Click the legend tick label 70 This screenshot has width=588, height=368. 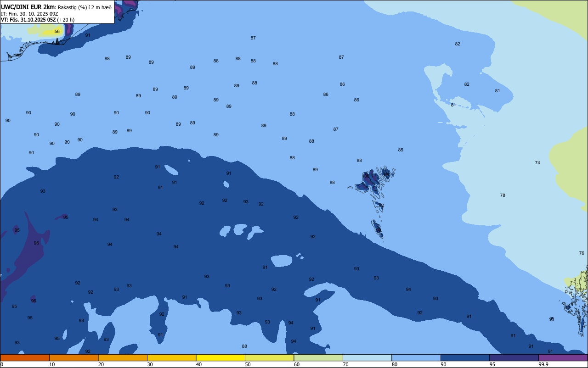coord(345,364)
